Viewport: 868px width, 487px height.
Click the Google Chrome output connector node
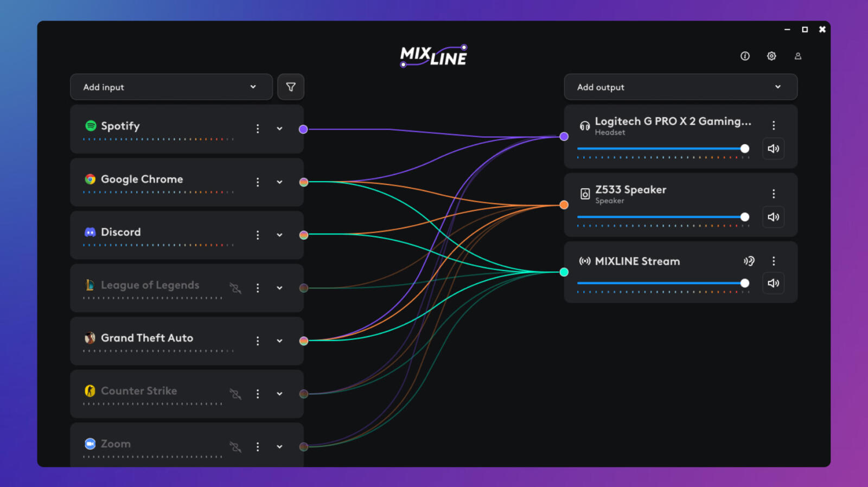tap(304, 182)
